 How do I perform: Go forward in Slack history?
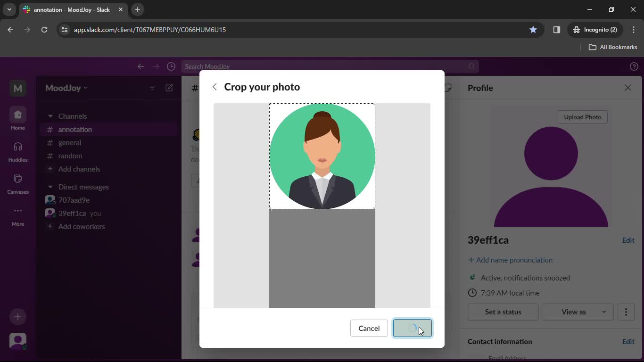tap(156, 66)
